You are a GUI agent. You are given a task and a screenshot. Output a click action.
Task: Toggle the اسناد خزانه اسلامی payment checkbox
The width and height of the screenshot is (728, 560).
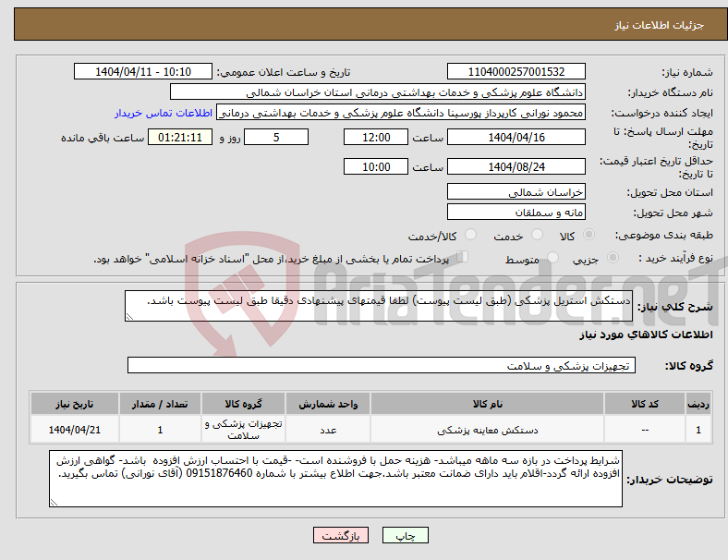[x=462, y=257]
